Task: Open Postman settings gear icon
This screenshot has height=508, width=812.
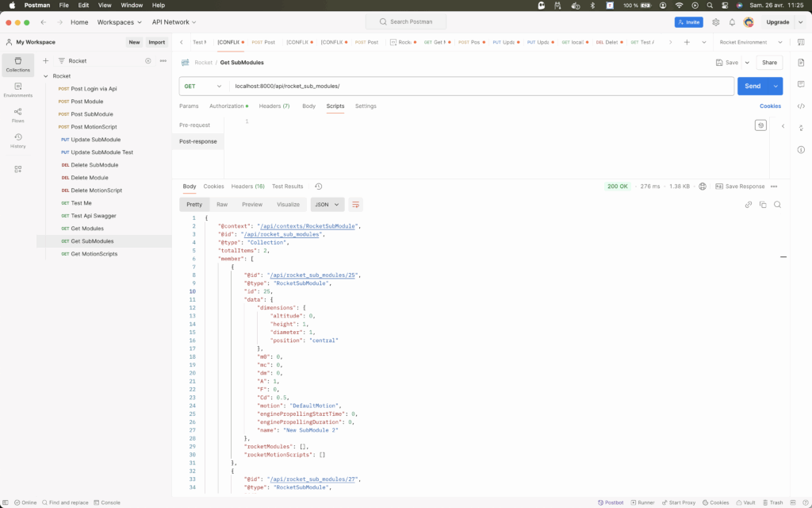Action: tap(716, 22)
